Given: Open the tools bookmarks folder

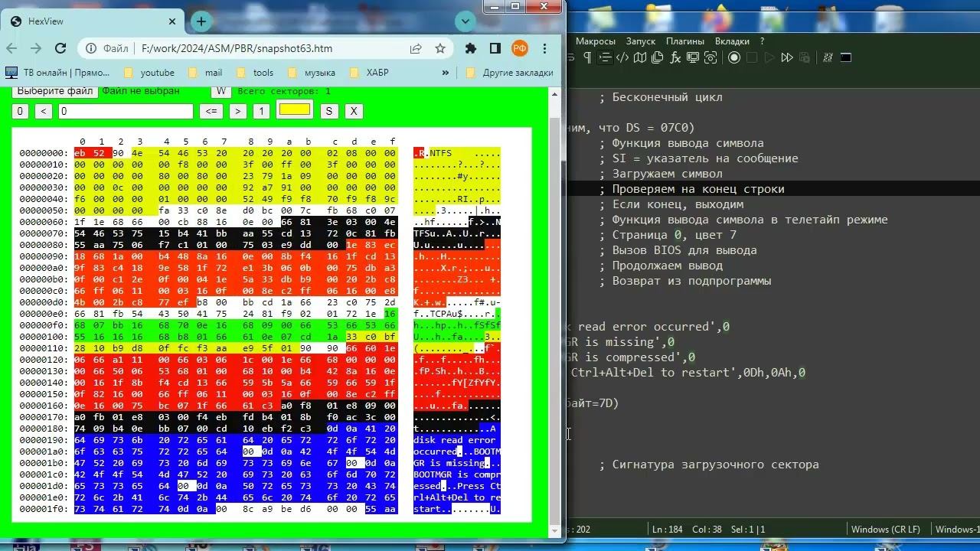Looking at the screenshot, I should [254, 73].
